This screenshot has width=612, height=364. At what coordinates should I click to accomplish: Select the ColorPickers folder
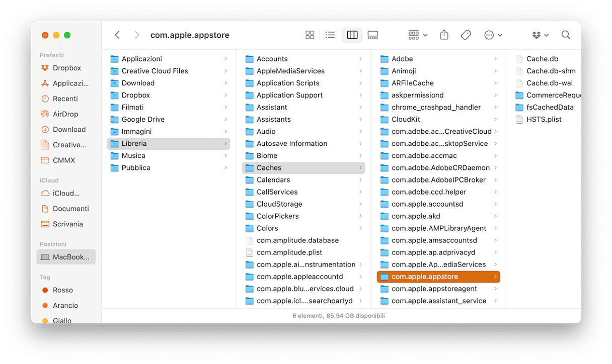[x=303, y=216]
